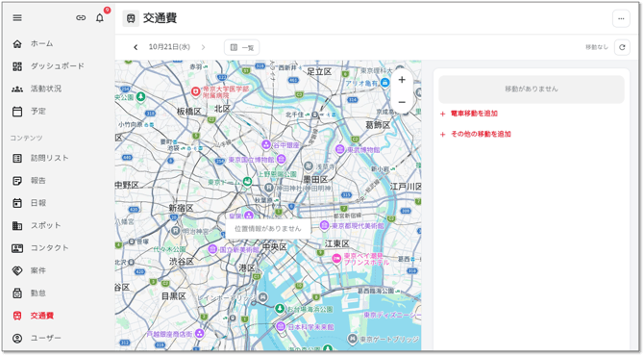The height and width of the screenshot is (356, 644).
Task: Click the link chain icon
Action: (x=81, y=17)
